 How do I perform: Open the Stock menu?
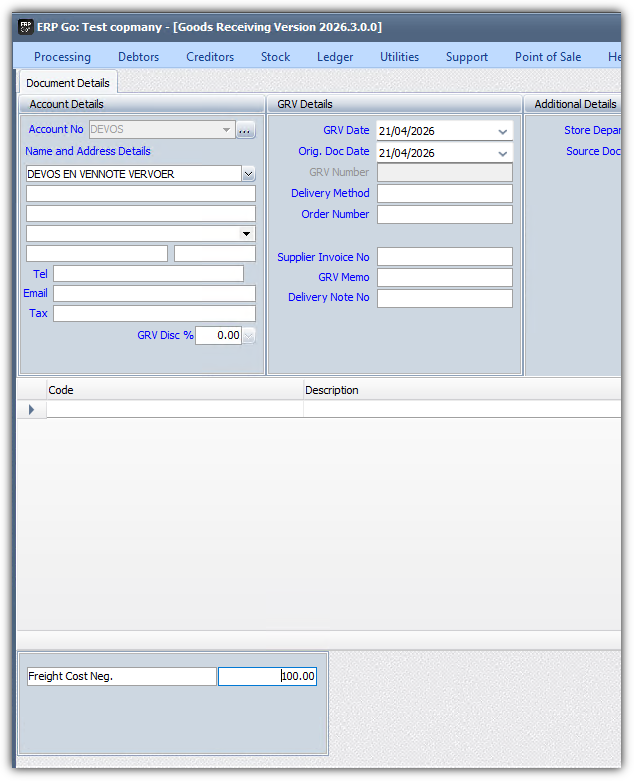[275, 57]
